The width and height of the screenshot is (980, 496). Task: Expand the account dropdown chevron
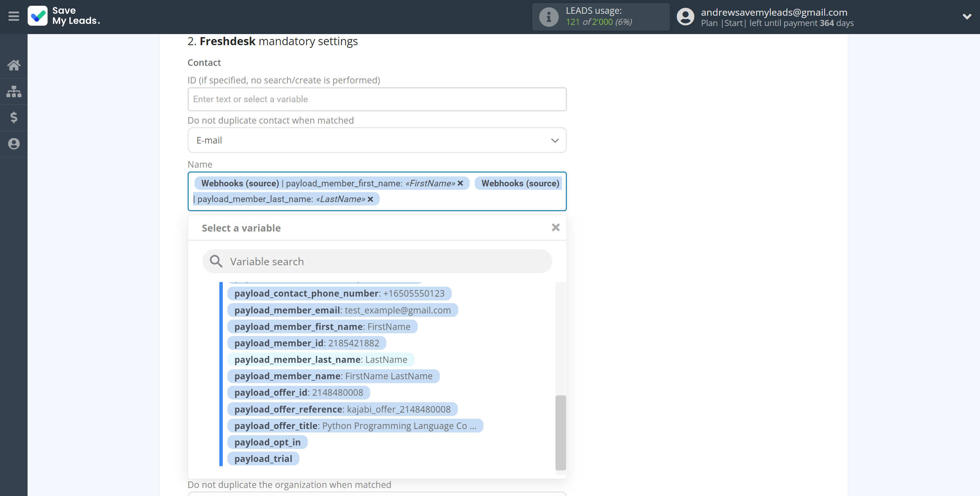coord(967,16)
